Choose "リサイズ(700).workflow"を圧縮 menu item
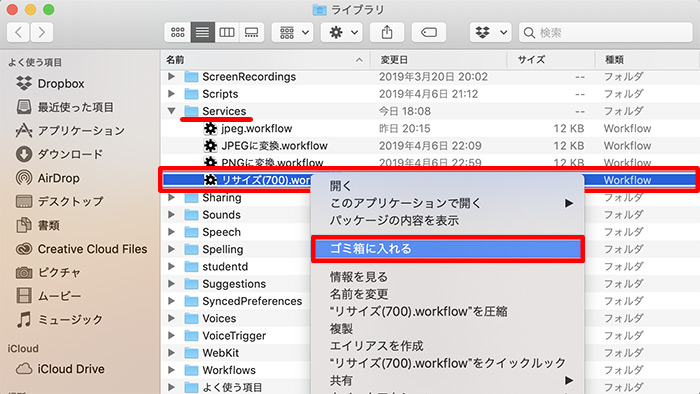The width and height of the screenshot is (700, 394). [x=448, y=311]
